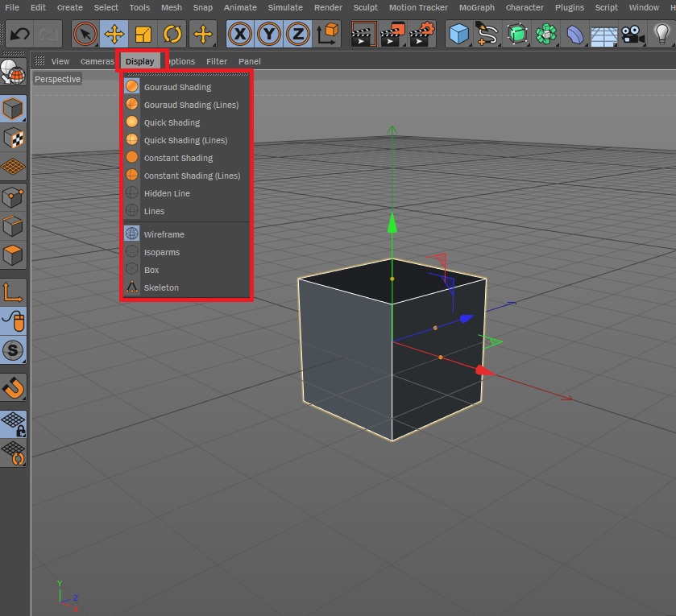Pick the Skeleton display option
Screen dimensions: 676x616
click(161, 287)
